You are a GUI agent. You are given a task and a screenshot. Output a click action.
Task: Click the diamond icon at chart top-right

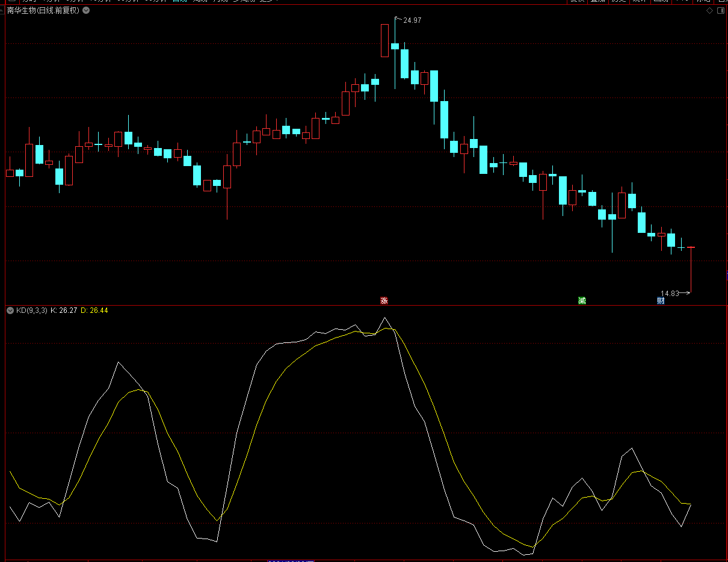coord(709,10)
